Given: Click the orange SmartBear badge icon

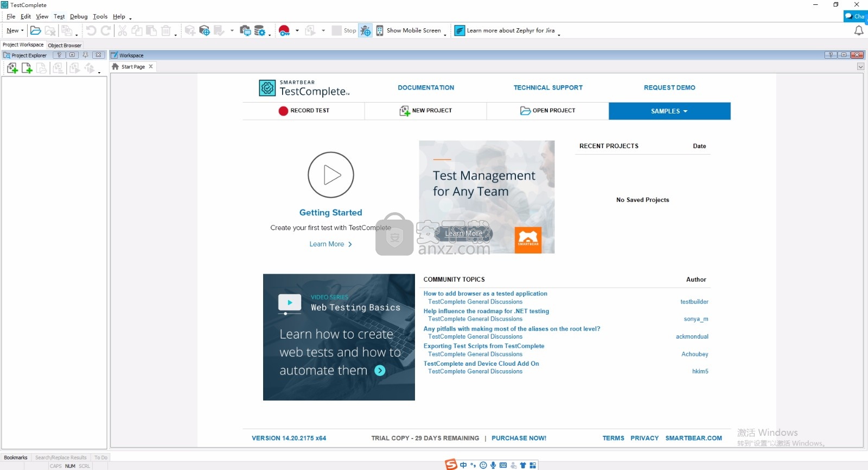Looking at the screenshot, I should [528, 240].
